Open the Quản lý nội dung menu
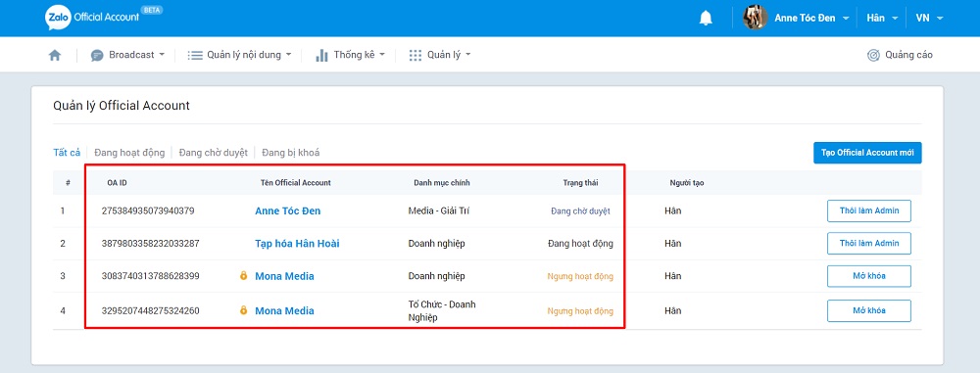Screen dimensions: 980x373 pos(240,55)
